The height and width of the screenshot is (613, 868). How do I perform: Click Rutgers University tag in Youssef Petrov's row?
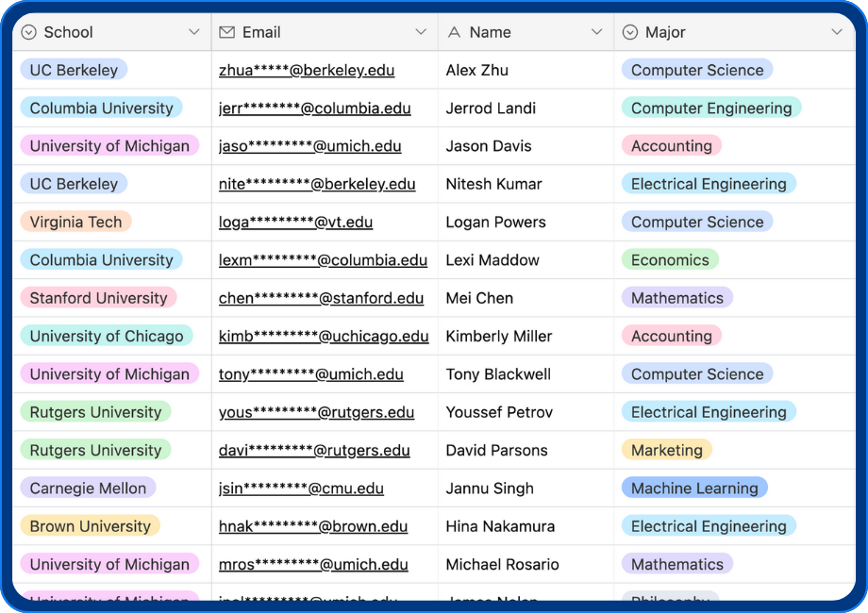(x=96, y=411)
